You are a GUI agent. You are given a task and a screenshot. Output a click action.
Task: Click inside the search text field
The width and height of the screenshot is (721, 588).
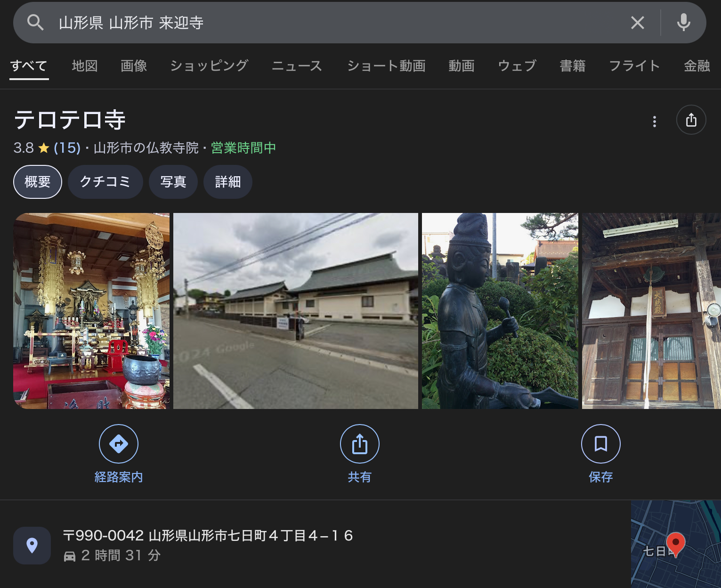pos(330,23)
